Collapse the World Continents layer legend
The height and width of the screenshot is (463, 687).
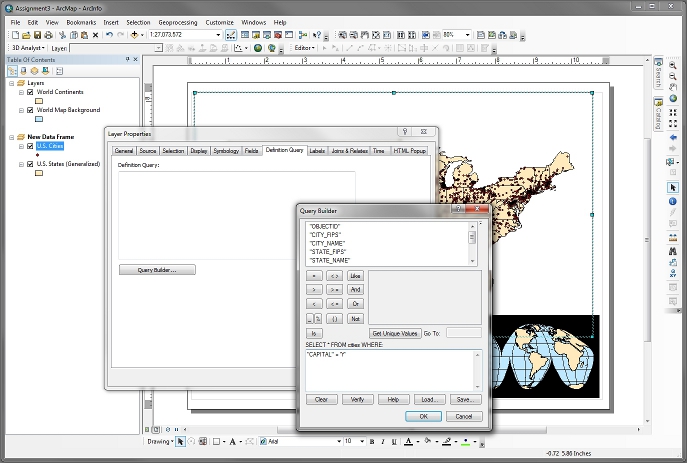[x=21, y=92]
